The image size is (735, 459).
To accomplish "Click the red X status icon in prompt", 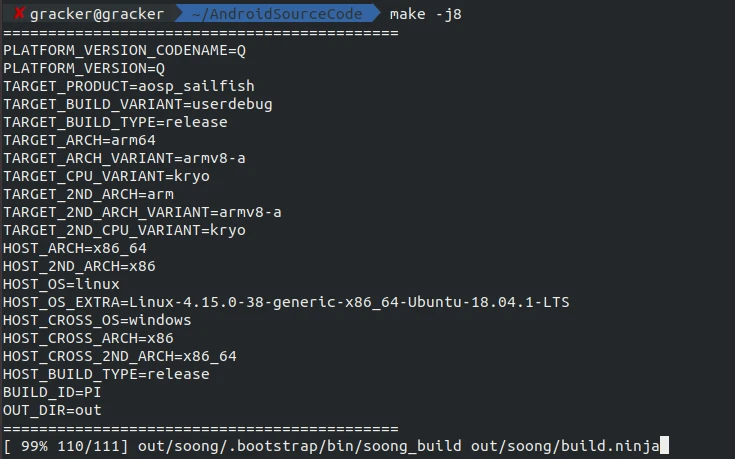I will point(19,13).
